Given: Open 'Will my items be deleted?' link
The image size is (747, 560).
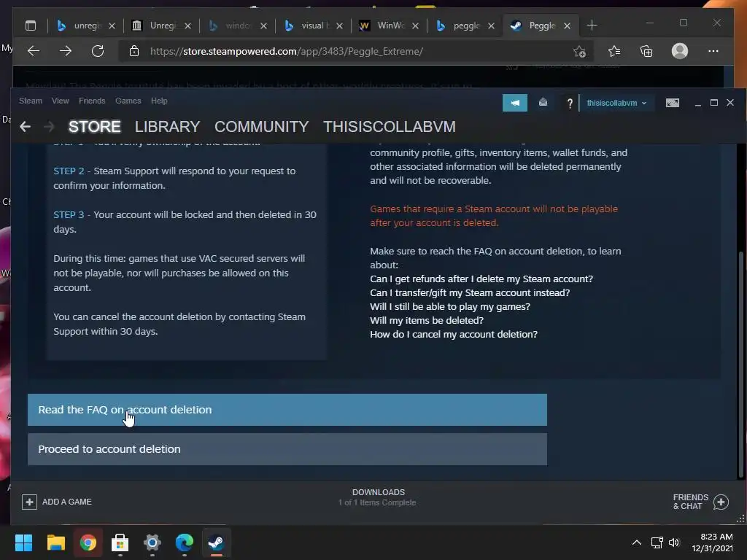Looking at the screenshot, I should (426, 321).
